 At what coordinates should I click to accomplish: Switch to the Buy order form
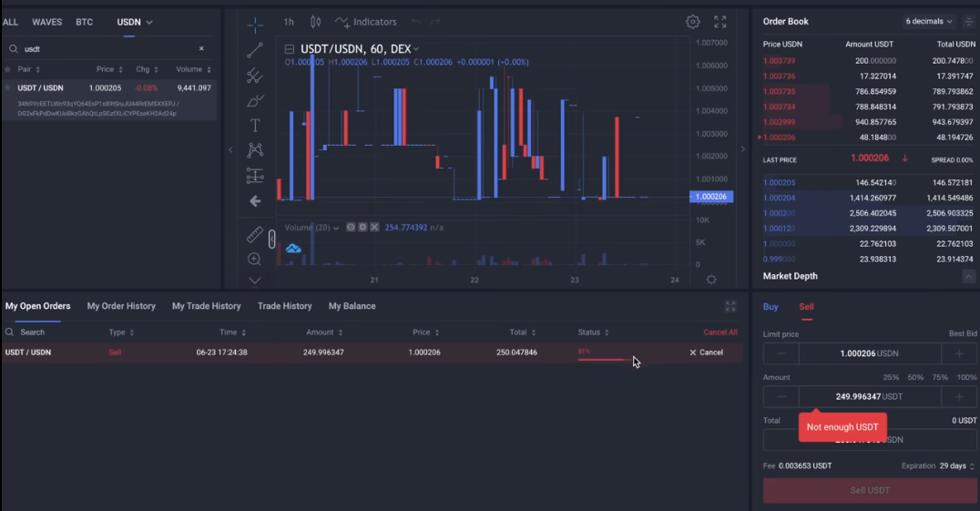click(771, 307)
